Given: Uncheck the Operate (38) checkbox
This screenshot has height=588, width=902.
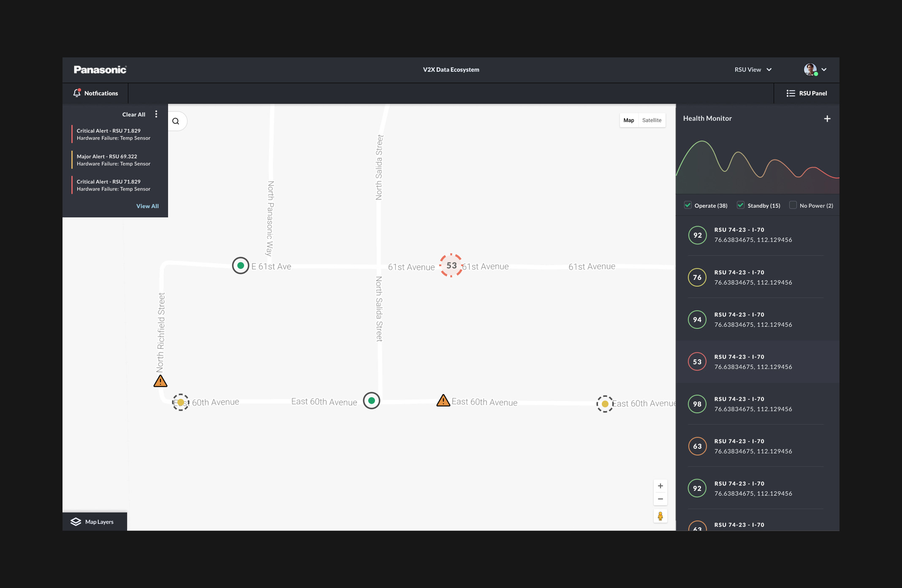Looking at the screenshot, I should click(688, 205).
